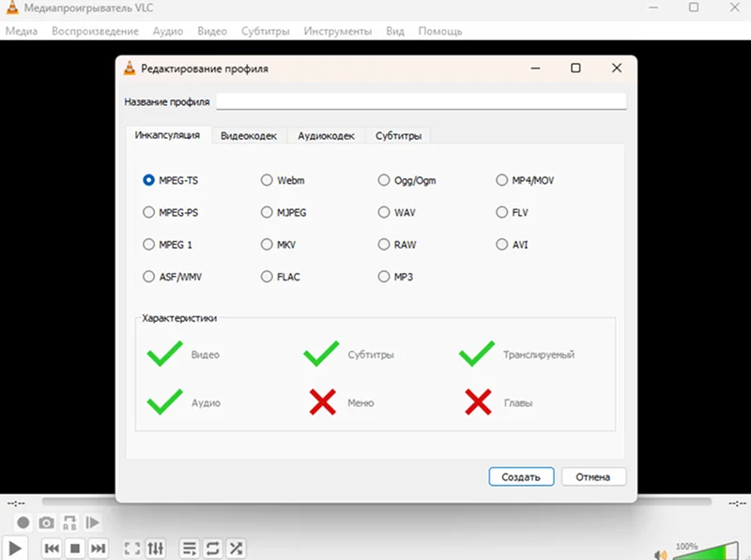The width and height of the screenshot is (751, 560).
Task: Toggle fullscreen icon in controls
Action: [132, 549]
